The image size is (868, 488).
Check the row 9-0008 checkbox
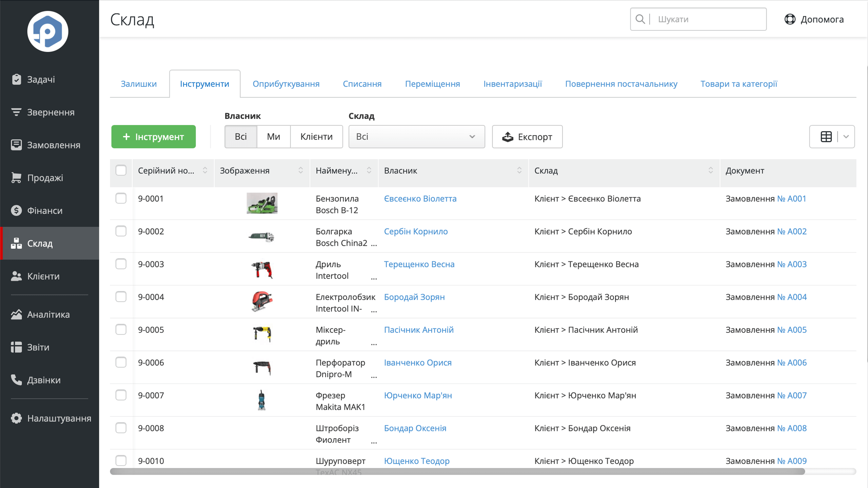point(121,428)
